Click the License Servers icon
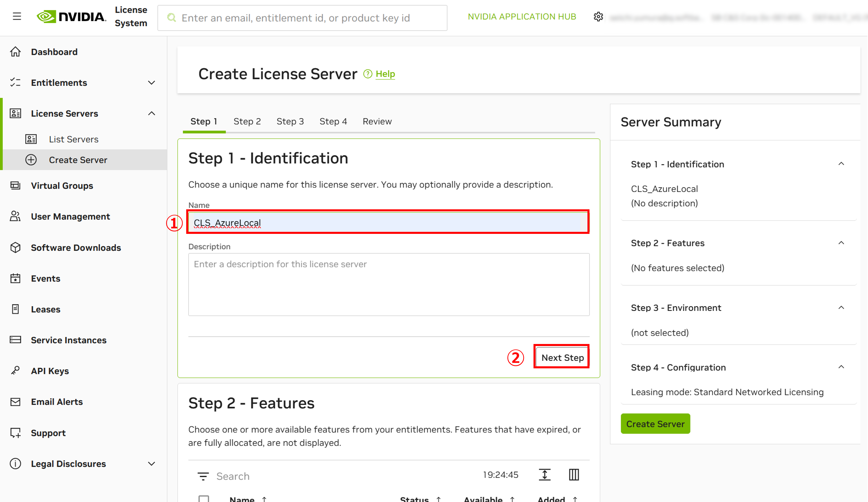This screenshot has height=502, width=868. click(15, 113)
